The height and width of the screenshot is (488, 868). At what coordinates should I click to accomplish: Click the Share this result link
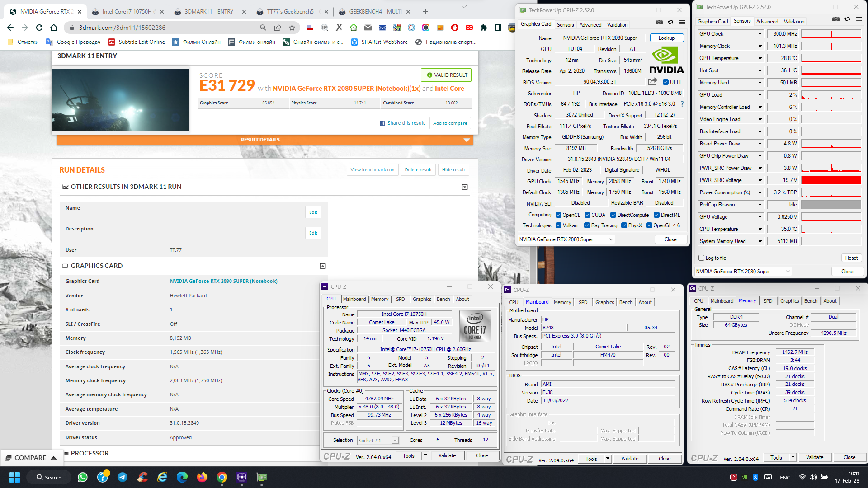point(402,123)
